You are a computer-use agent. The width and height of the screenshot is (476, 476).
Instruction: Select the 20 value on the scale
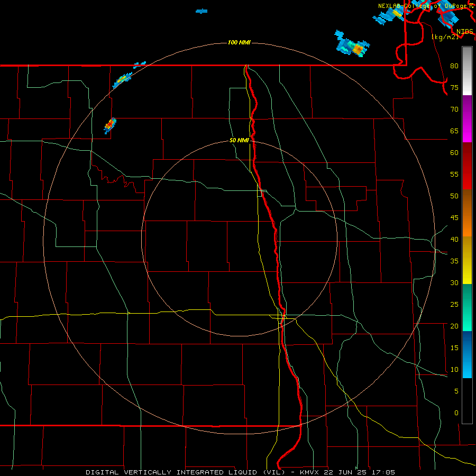[x=454, y=326]
